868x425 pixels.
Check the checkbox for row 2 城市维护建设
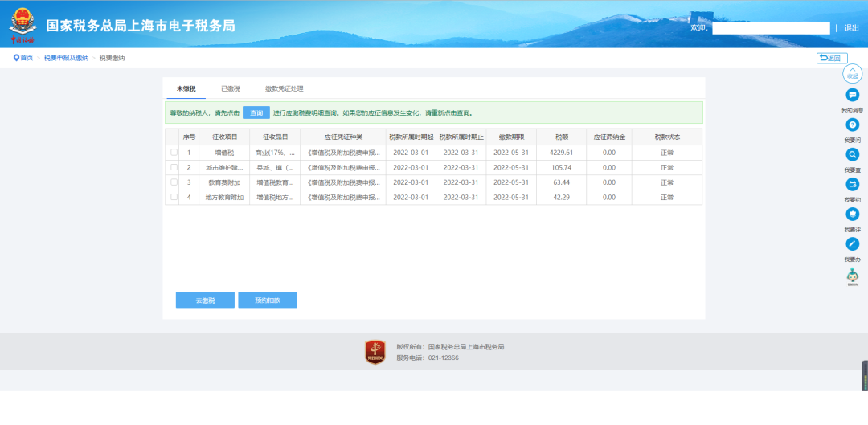coord(174,167)
